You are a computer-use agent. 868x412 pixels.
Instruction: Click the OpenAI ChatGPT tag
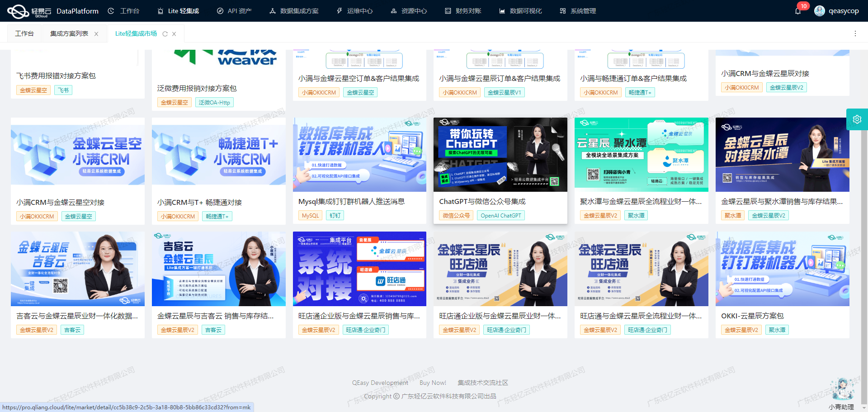coord(501,216)
